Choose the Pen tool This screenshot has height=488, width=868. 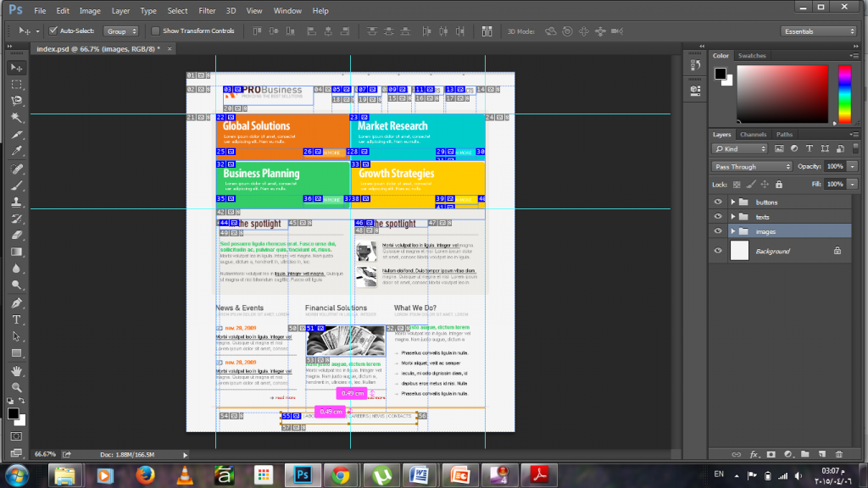click(17, 303)
